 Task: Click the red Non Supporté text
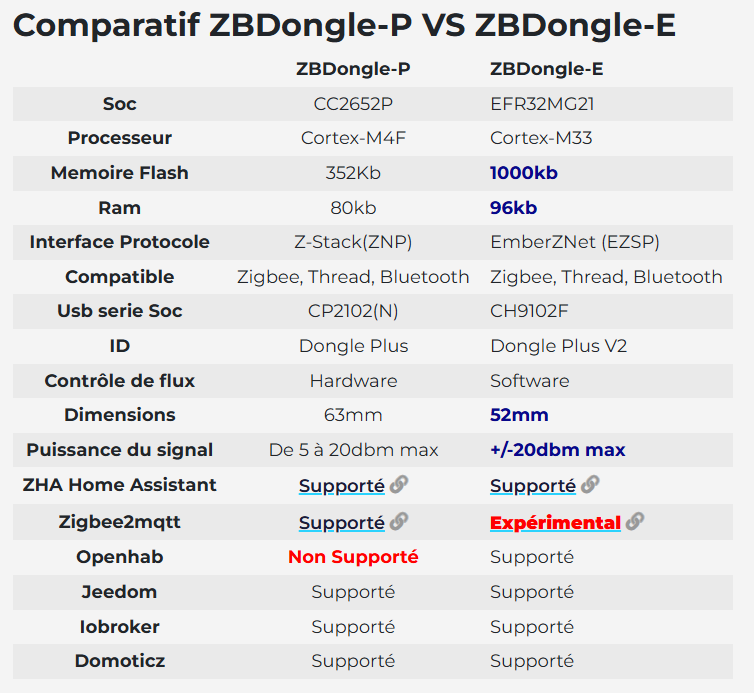pyautogui.click(x=353, y=557)
